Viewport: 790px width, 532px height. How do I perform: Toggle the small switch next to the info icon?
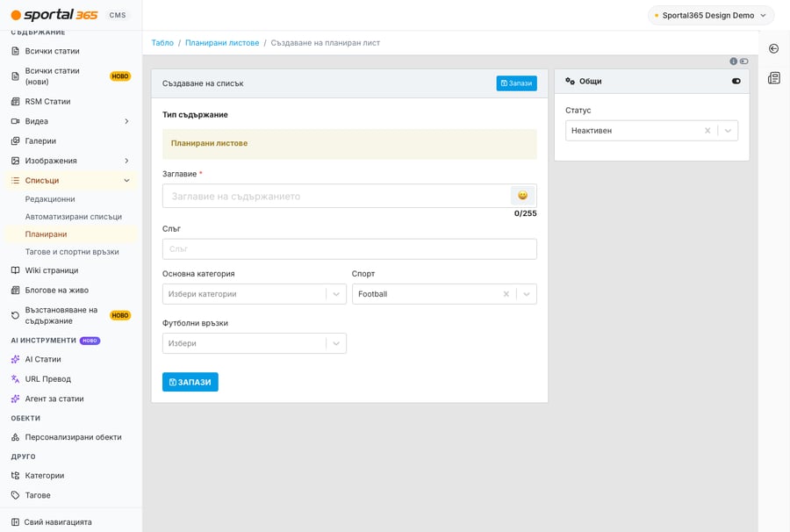tap(744, 61)
